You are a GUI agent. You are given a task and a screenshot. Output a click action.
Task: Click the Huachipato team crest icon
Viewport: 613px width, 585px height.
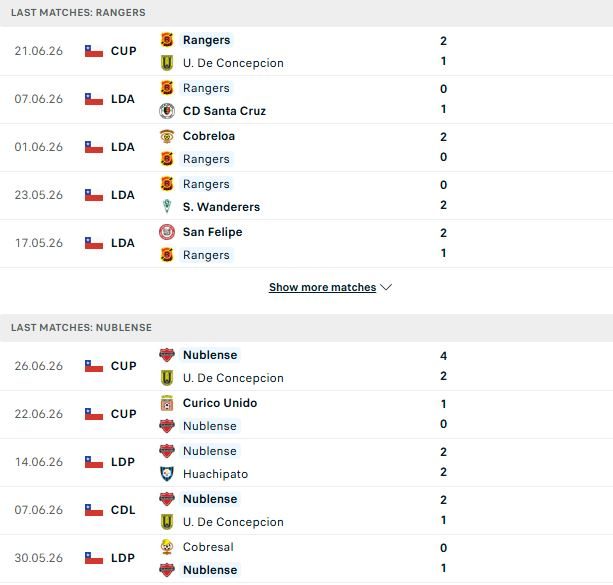[167, 474]
